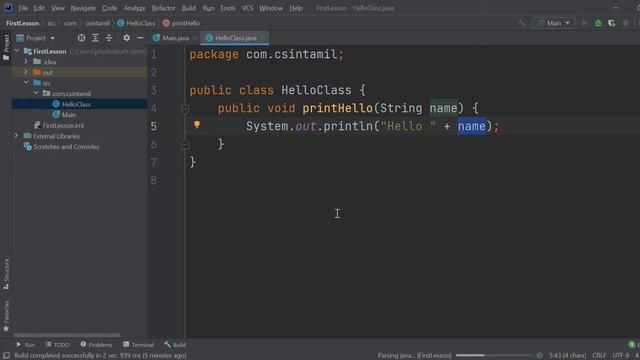Click the Expand All icon in Project panel
This screenshot has width=640, height=360.
coord(95,38)
